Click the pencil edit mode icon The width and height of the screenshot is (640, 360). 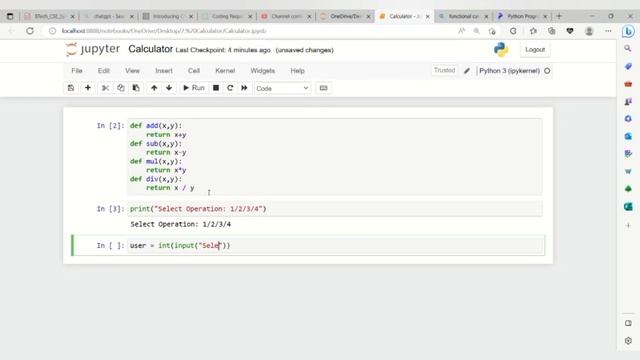[467, 71]
